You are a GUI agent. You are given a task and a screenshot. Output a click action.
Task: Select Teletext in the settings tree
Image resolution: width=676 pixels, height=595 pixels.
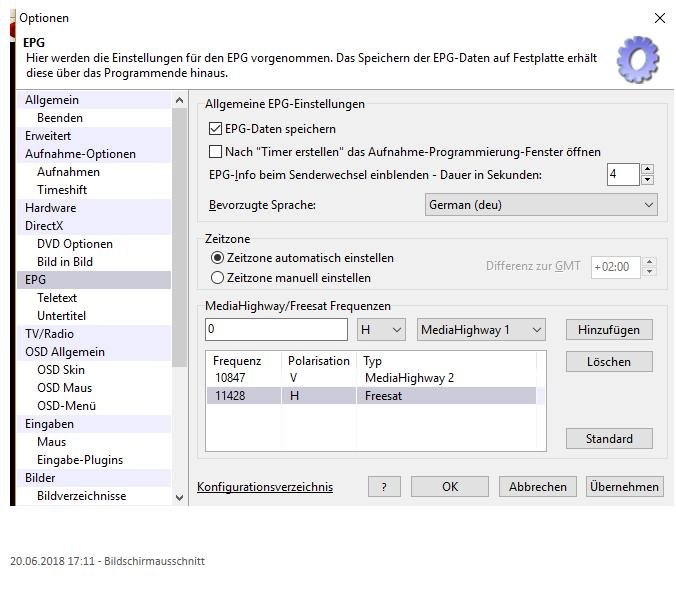pos(57,298)
